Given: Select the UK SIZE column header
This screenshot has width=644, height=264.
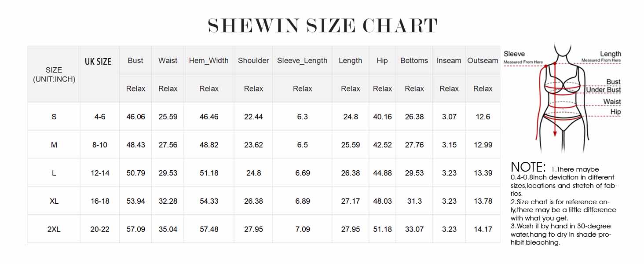Looking at the screenshot, I should click(x=98, y=62).
